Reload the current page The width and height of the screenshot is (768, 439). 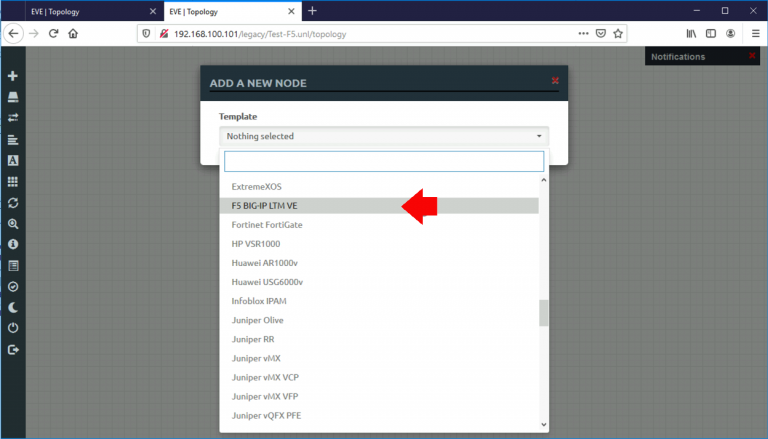[x=53, y=34]
